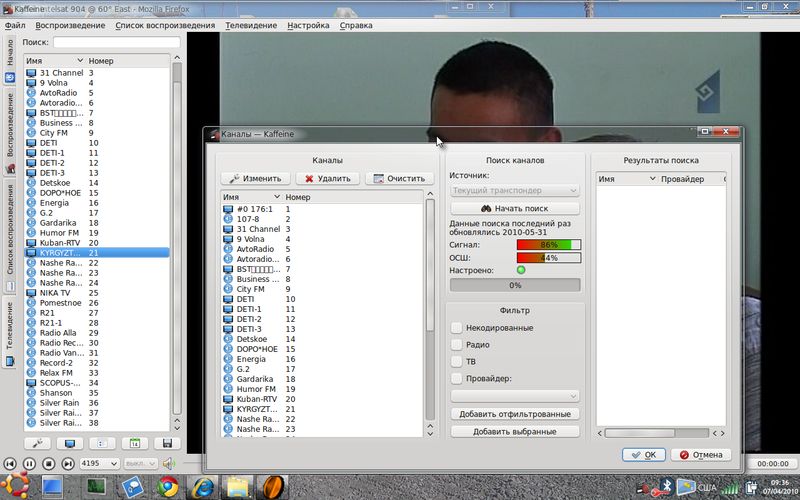The height and width of the screenshot is (500, 800).
Task: Click the floppy disk record icon
Action: pos(166,443)
